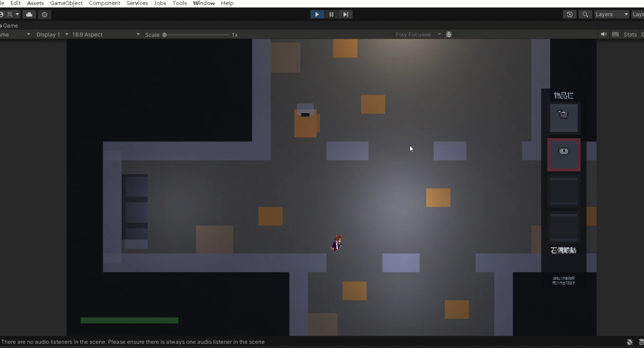Toggle the Stats button
The width and height of the screenshot is (644, 348).
[x=630, y=35]
